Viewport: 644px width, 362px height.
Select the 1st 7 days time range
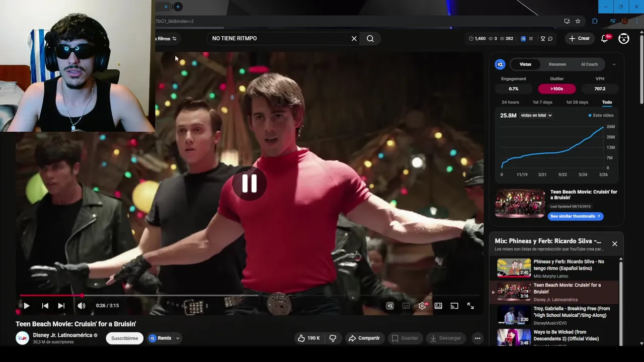542,103
